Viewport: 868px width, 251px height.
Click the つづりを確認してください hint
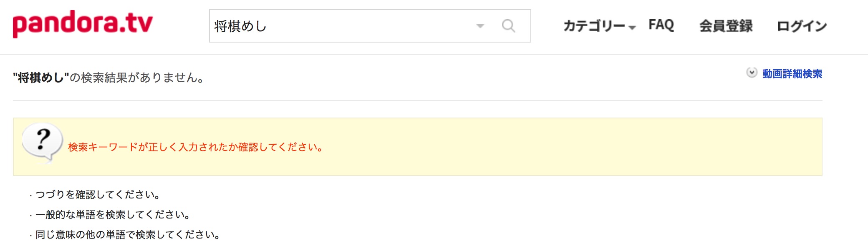98,195
